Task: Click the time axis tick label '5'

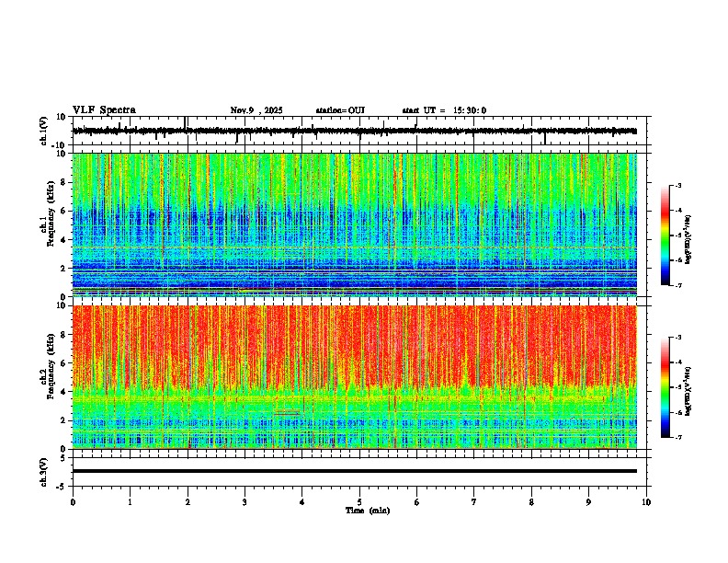Action: point(359,502)
